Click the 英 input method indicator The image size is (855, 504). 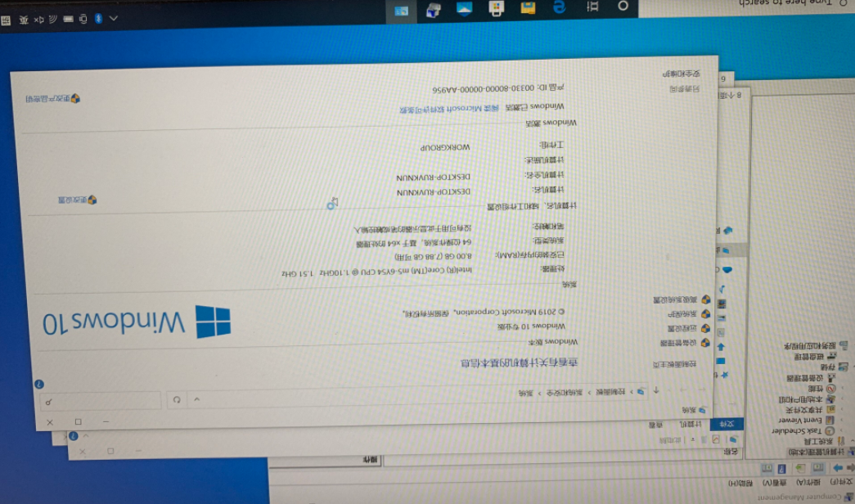[x=24, y=20]
